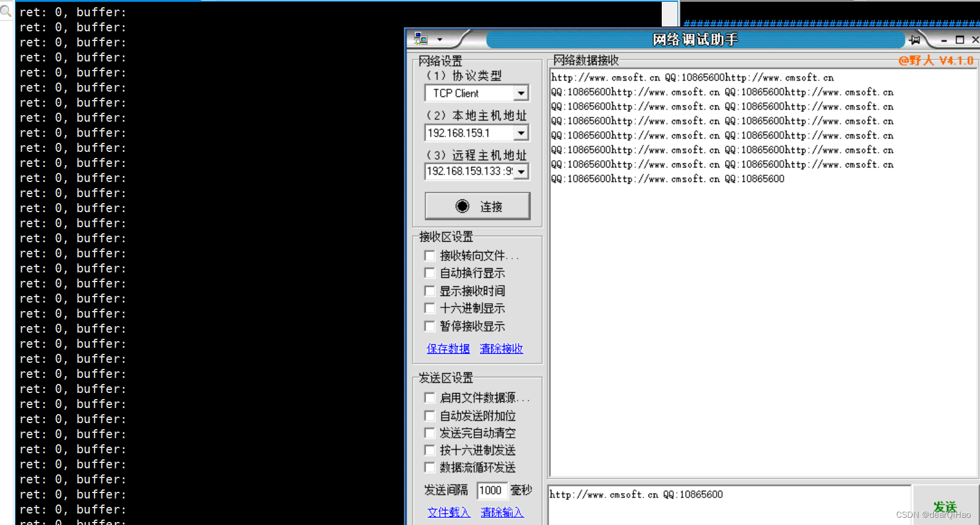Click inside the received data display area
The image size is (980, 525).
(x=763, y=272)
